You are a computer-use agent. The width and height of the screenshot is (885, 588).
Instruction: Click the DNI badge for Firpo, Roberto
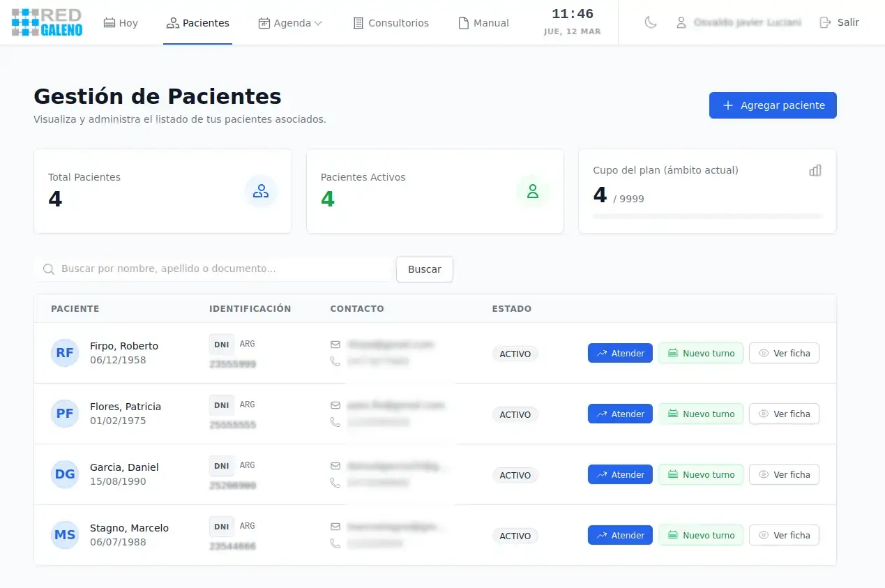pyautogui.click(x=221, y=344)
